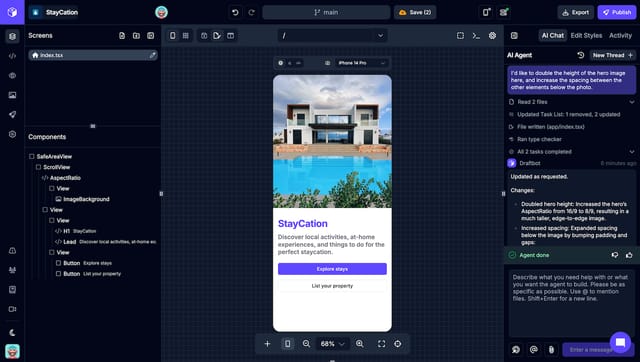Give thumbs up on agent response
The image size is (640, 362).
(x=629, y=255)
